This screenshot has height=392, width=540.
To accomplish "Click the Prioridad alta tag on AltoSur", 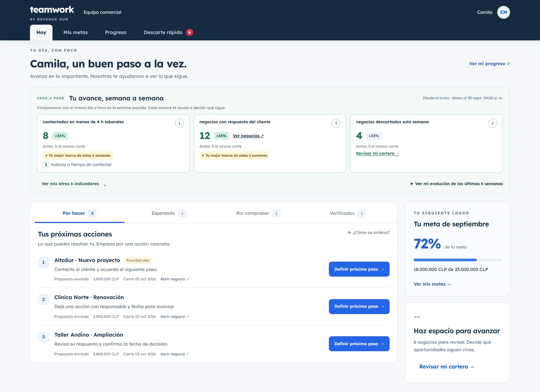I will 137,260.
